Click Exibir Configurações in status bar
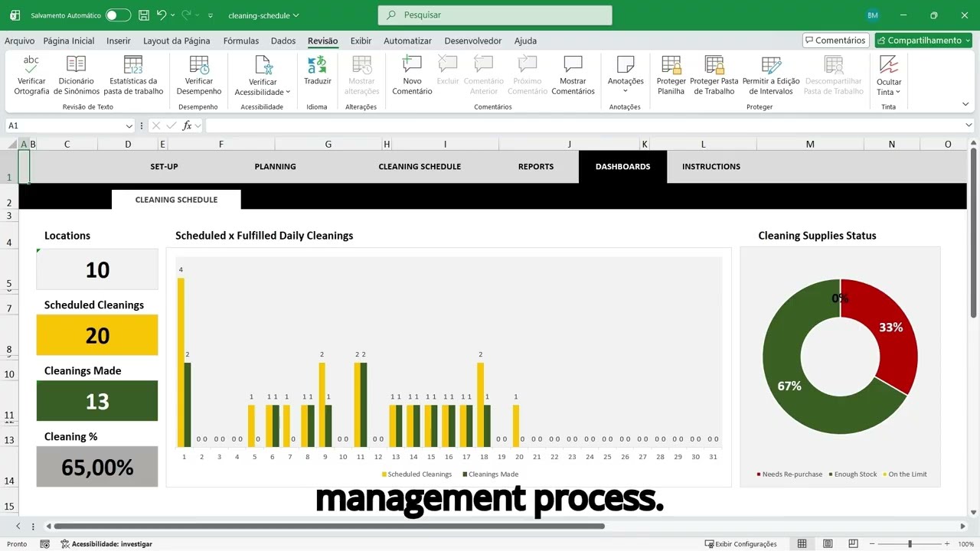980x551 pixels. [740, 544]
